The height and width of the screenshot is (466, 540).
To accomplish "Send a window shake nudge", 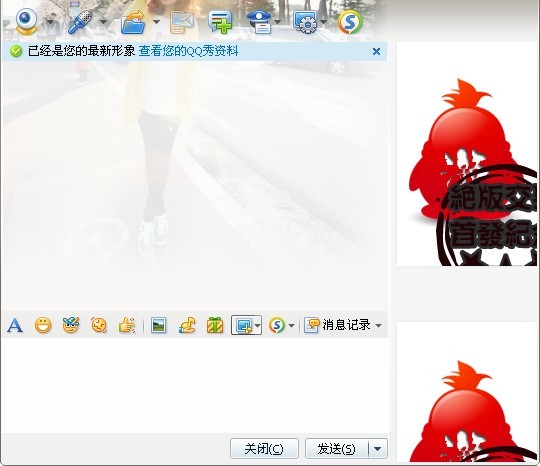I will point(99,325).
